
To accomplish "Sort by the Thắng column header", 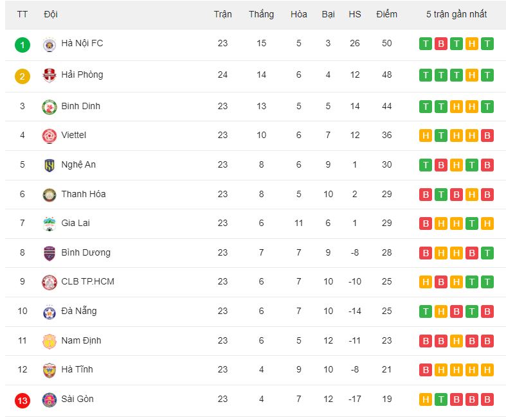I will click(x=262, y=14).
